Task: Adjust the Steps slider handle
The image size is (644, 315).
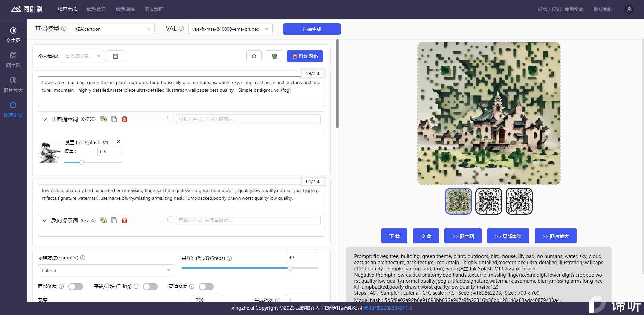Action: pyautogui.click(x=290, y=268)
